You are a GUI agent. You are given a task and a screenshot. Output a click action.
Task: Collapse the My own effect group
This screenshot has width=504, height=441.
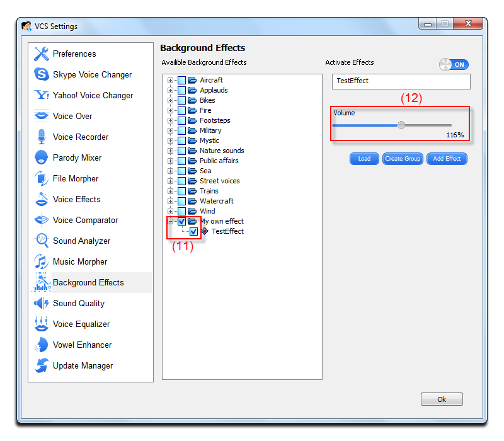coord(170,221)
